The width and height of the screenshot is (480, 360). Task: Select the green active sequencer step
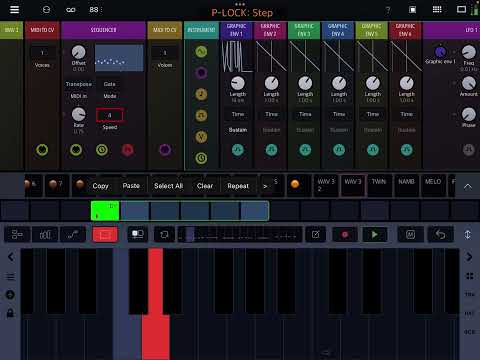[105, 211]
